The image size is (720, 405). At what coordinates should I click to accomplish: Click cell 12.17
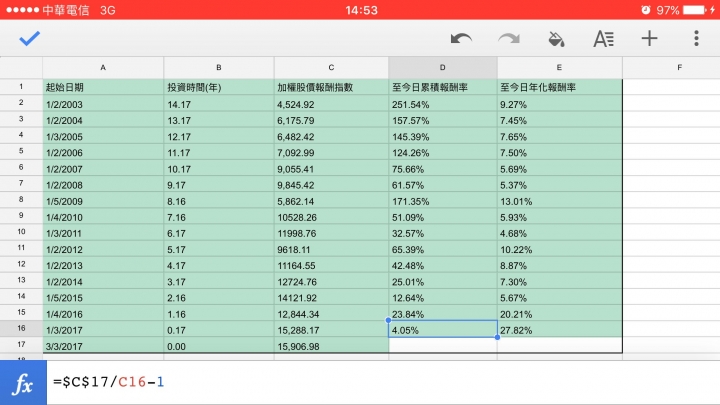[x=219, y=137]
